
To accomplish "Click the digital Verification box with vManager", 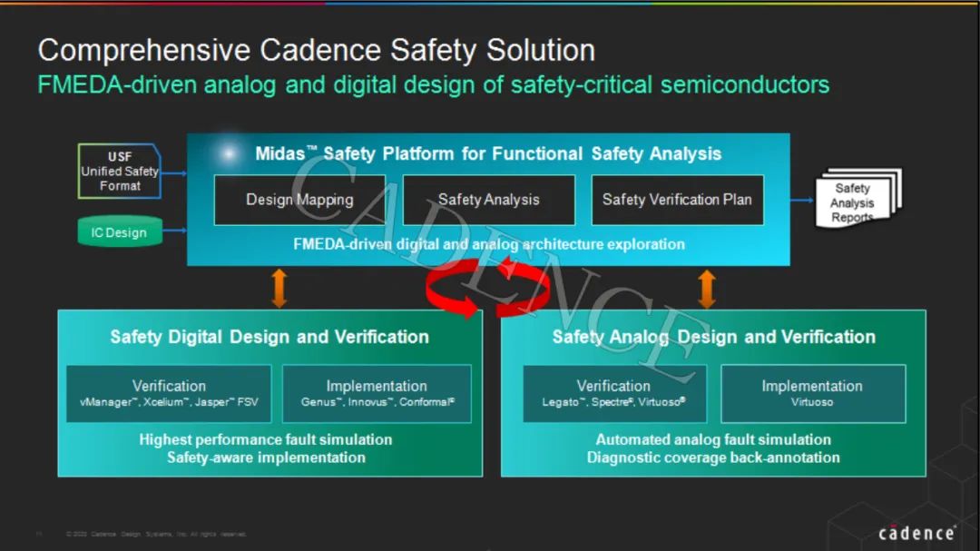I will (x=169, y=393).
